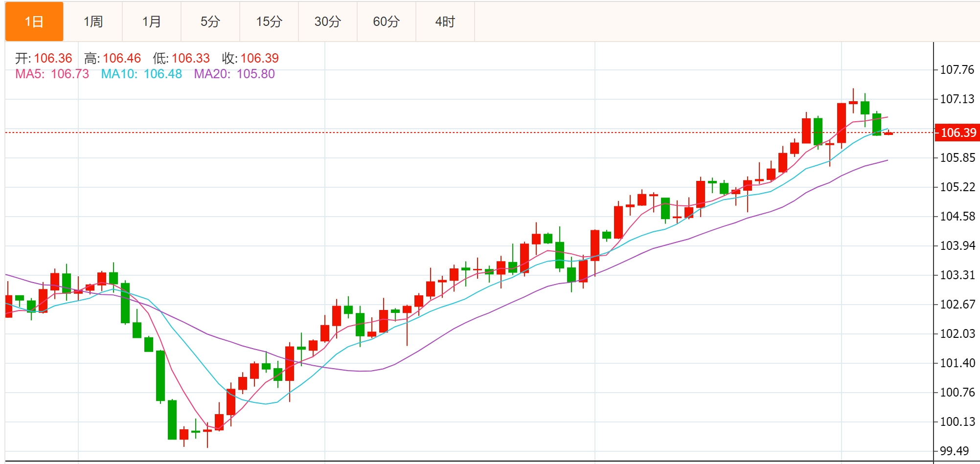The height and width of the screenshot is (464, 980).
Task: Click the red 106.39 current price tag
Action: pos(958,133)
